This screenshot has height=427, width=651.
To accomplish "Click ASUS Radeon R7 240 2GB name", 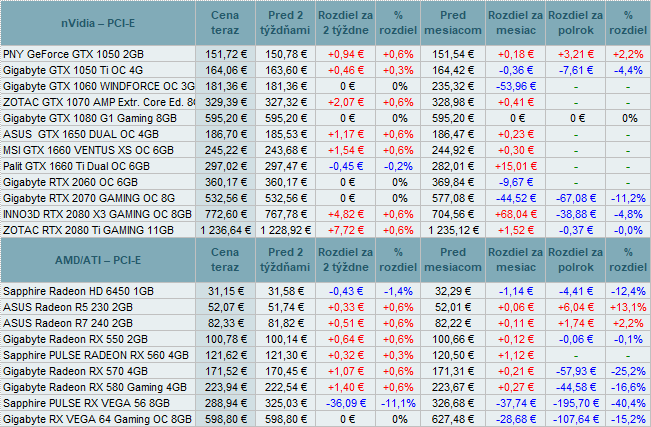I will (68, 323).
